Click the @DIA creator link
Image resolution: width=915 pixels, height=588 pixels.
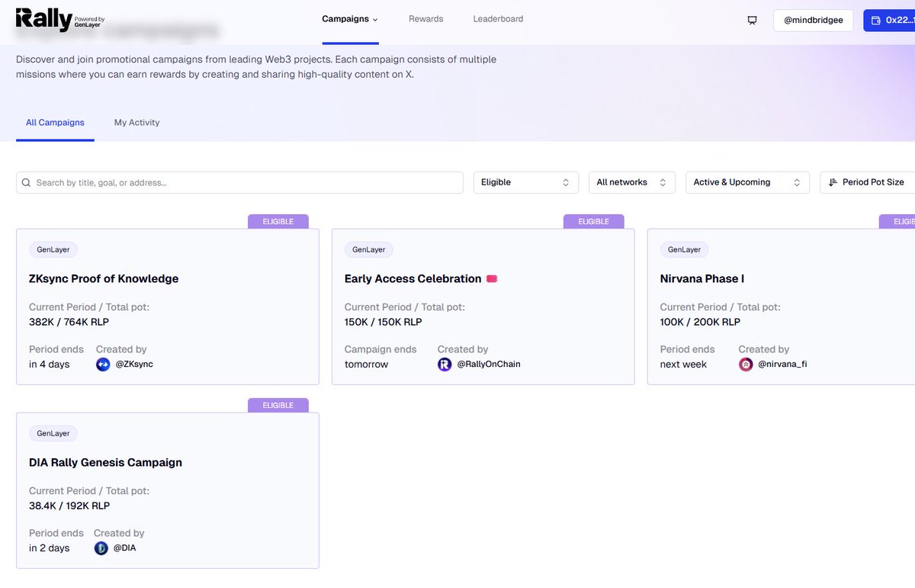tap(124, 548)
